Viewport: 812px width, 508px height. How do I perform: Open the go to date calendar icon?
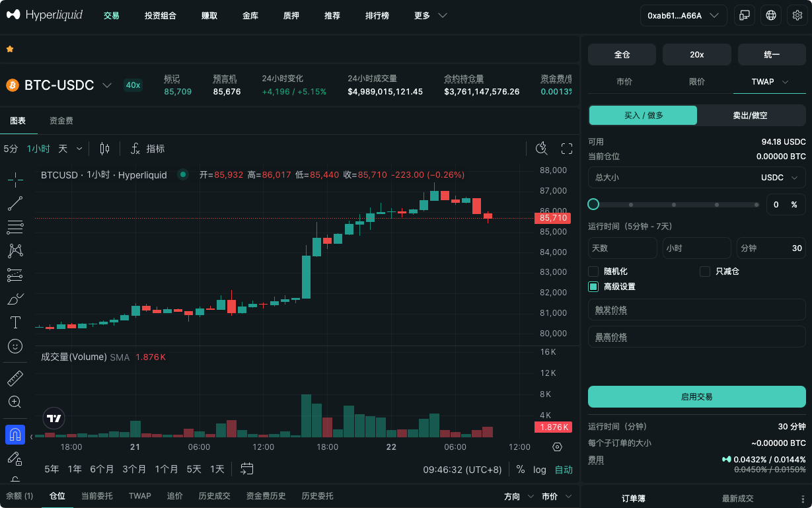pyautogui.click(x=247, y=469)
